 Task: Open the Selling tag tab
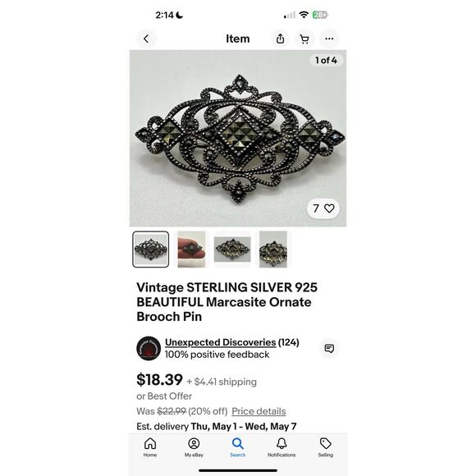coord(326,447)
